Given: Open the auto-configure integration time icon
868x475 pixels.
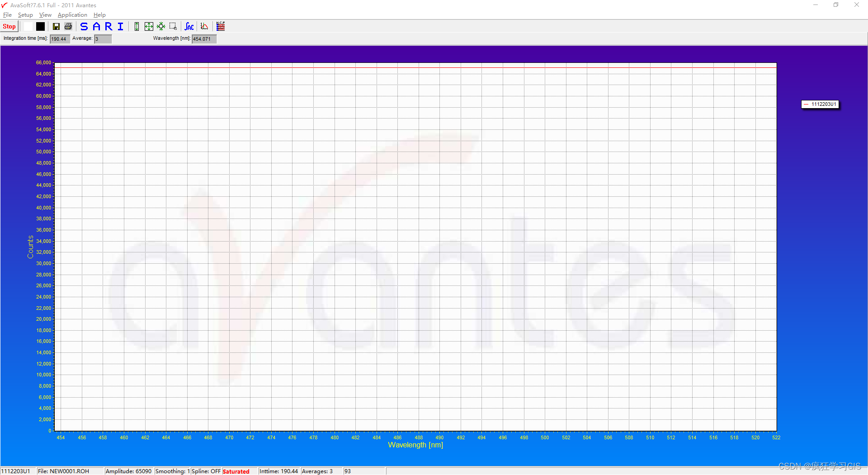Looking at the screenshot, I should point(189,27).
